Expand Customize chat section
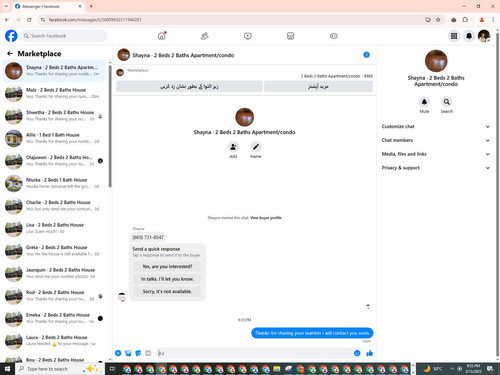500x375 pixels. click(x=436, y=126)
